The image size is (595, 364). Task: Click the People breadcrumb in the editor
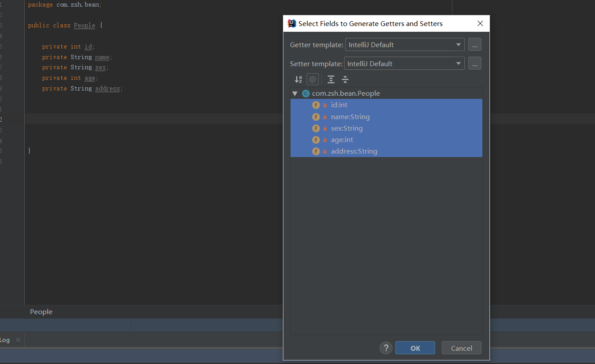point(41,312)
